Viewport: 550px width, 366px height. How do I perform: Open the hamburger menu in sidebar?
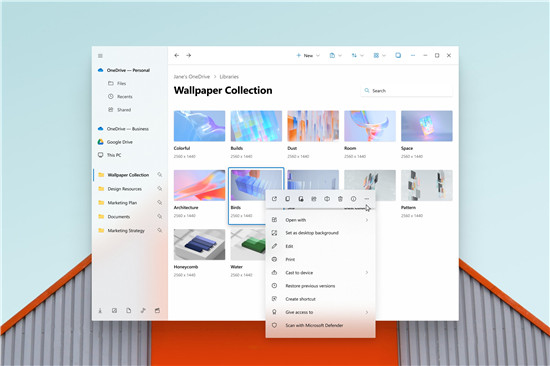click(100, 56)
